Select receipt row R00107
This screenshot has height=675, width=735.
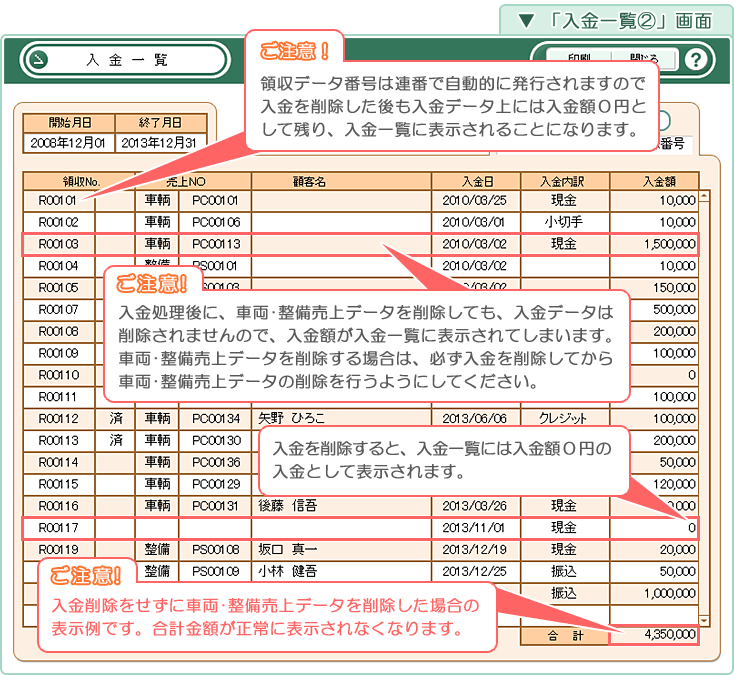pos(360,309)
